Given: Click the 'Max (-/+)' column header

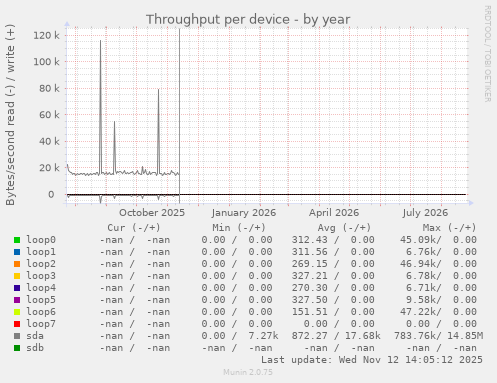Looking at the screenshot, I should pos(450,228).
